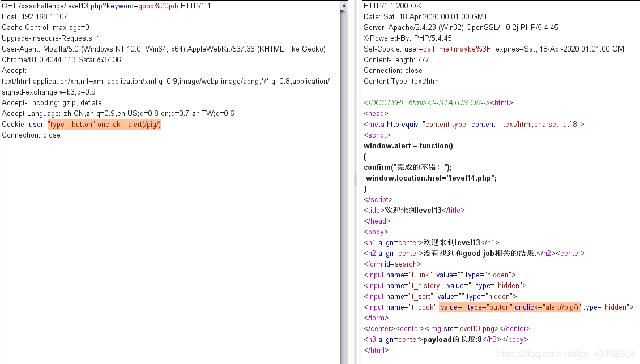Click the Accept: header label
The height and width of the screenshot is (364, 640).
(14, 71)
